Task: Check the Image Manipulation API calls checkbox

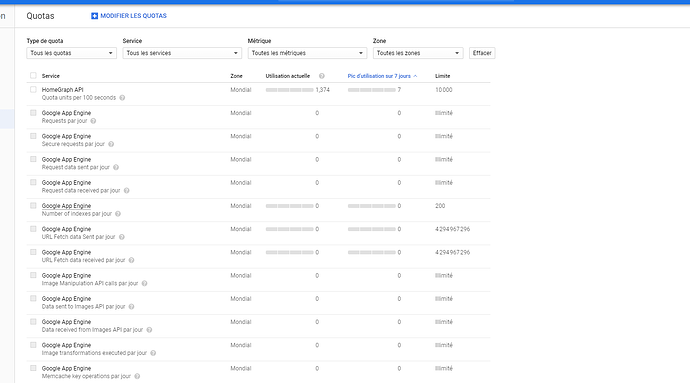Action: click(x=33, y=275)
